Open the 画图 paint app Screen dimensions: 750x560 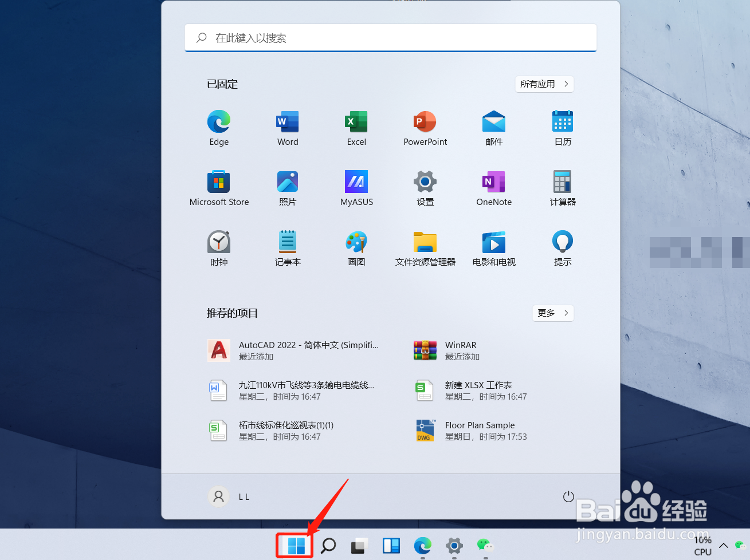coord(356,249)
